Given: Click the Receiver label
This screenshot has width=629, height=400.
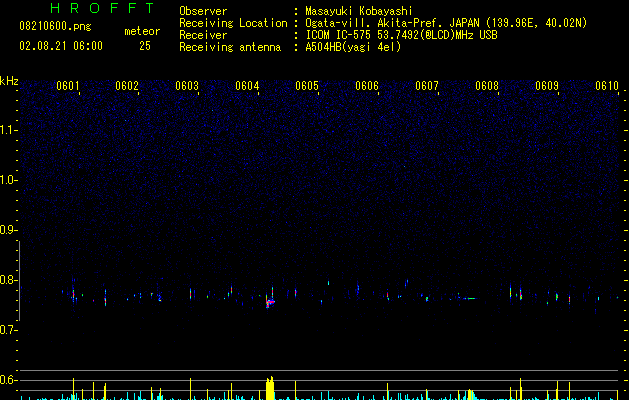Looking at the screenshot, I should tap(203, 35).
